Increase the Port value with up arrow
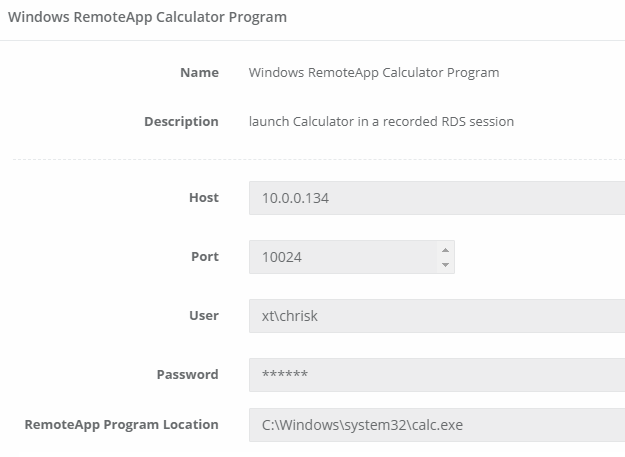This screenshot has height=457, width=625. coord(445,249)
